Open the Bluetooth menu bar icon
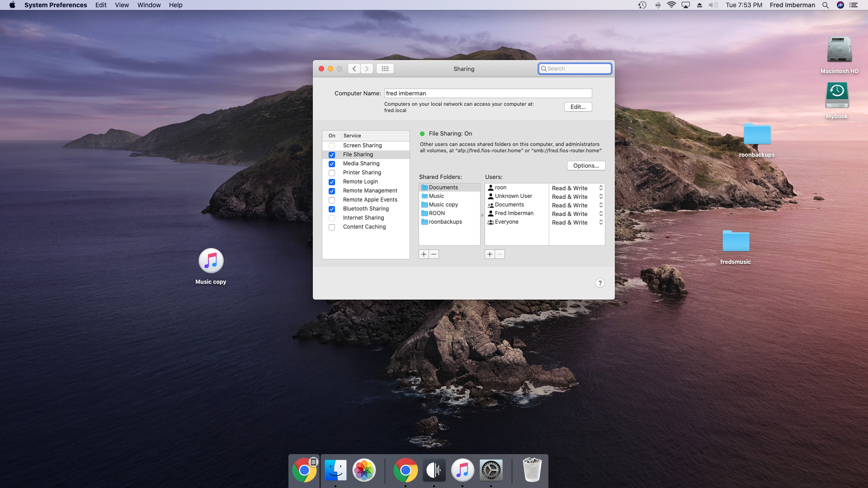This screenshot has height=488, width=868. (x=658, y=5)
